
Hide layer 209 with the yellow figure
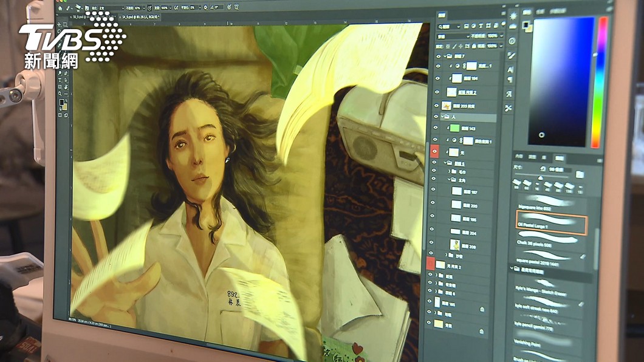pyautogui.click(x=433, y=244)
